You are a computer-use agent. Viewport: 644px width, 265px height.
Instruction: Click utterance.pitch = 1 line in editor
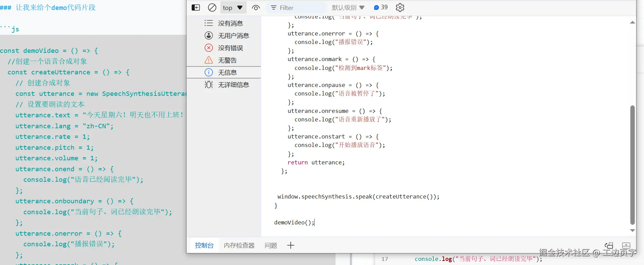(x=54, y=147)
